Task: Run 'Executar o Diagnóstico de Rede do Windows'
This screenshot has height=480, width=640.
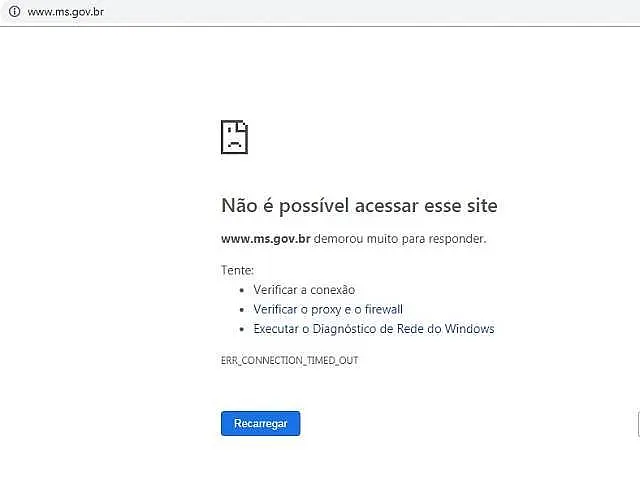Action: coord(374,329)
